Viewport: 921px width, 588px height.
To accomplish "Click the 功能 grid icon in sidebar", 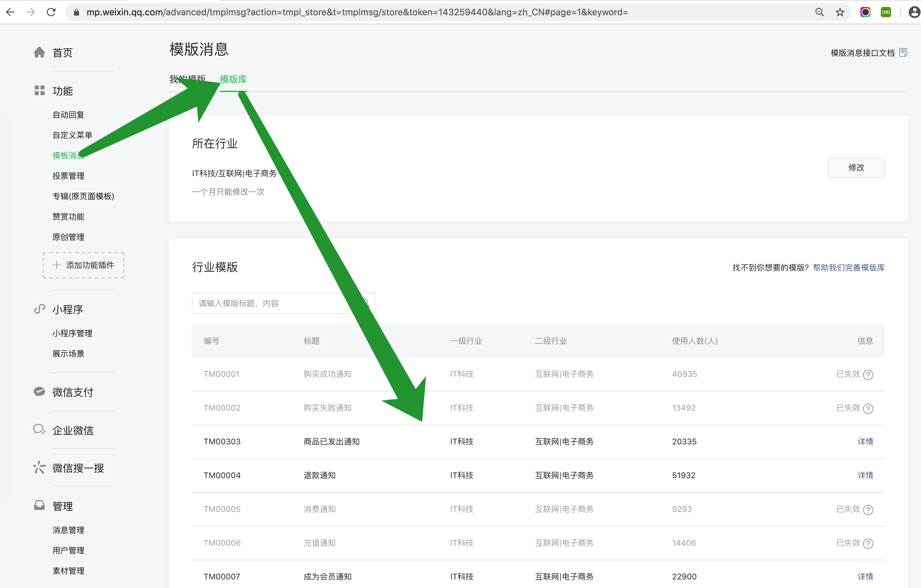I will [x=40, y=90].
